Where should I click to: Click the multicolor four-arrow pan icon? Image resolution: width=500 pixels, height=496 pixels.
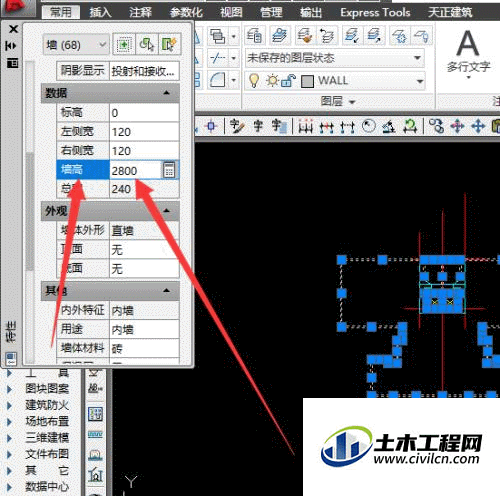click(457, 126)
